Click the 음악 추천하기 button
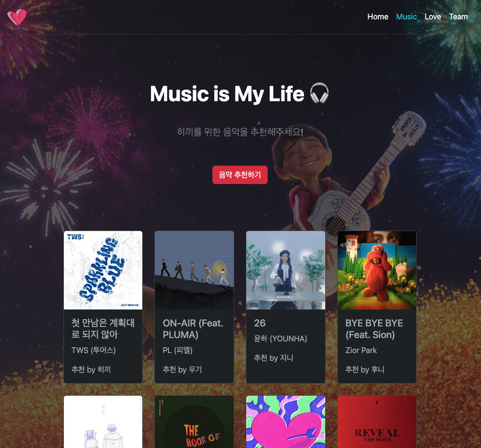Image resolution: width=481 pixels, height=448 pixels. tap(240, 175)
